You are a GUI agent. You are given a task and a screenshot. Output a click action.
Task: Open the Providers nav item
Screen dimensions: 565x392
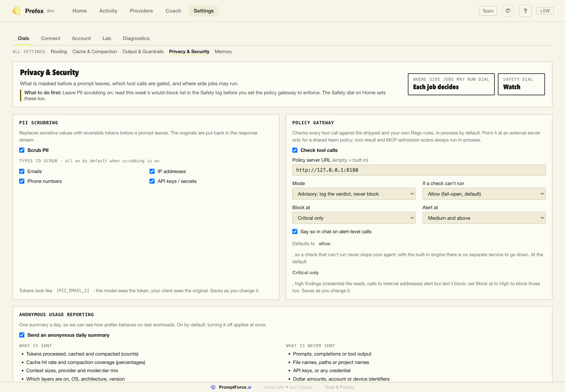pyautogui.click(x=141, y=11)
